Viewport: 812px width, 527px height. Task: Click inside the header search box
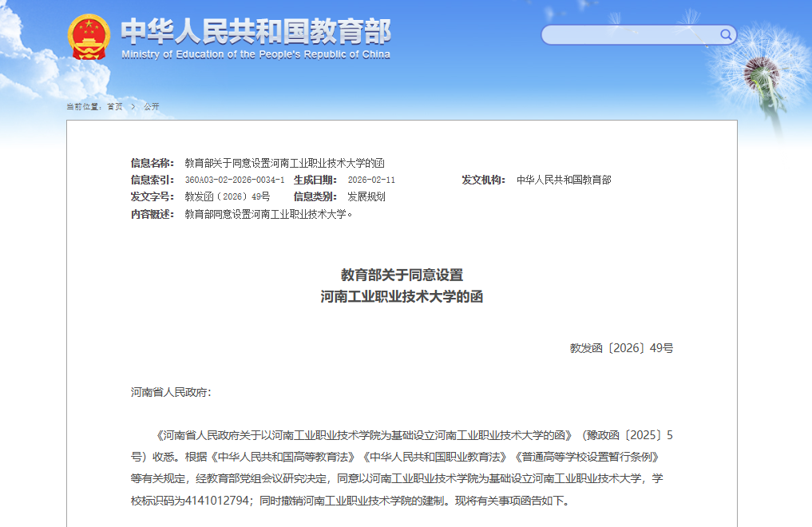click(x=631, y=34)
